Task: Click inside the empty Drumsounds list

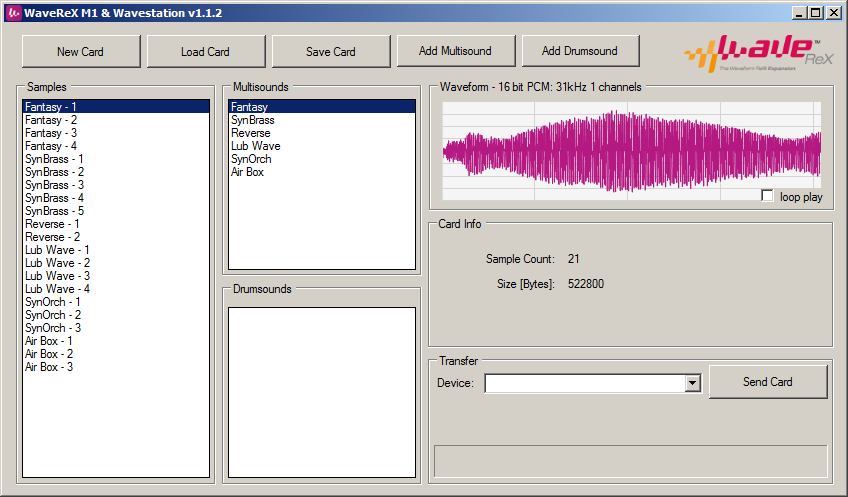Action: pyautogui.click(x=322, y=392)
